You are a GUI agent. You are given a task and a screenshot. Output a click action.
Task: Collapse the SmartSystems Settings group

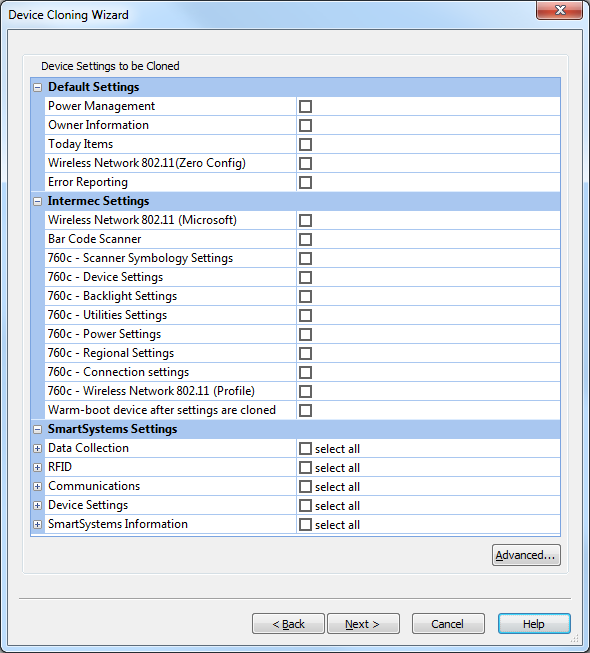point(37,429)
